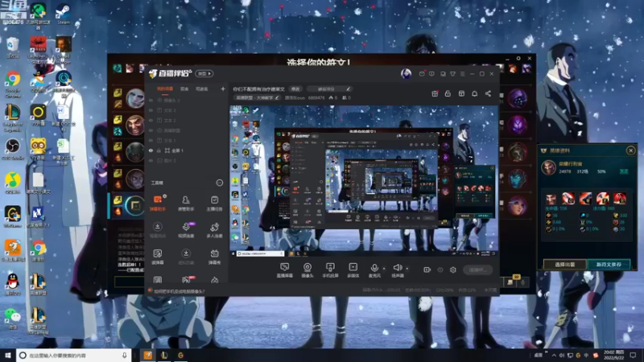
Task: Open the 房管助手 tool
Action: click(186, 204)
